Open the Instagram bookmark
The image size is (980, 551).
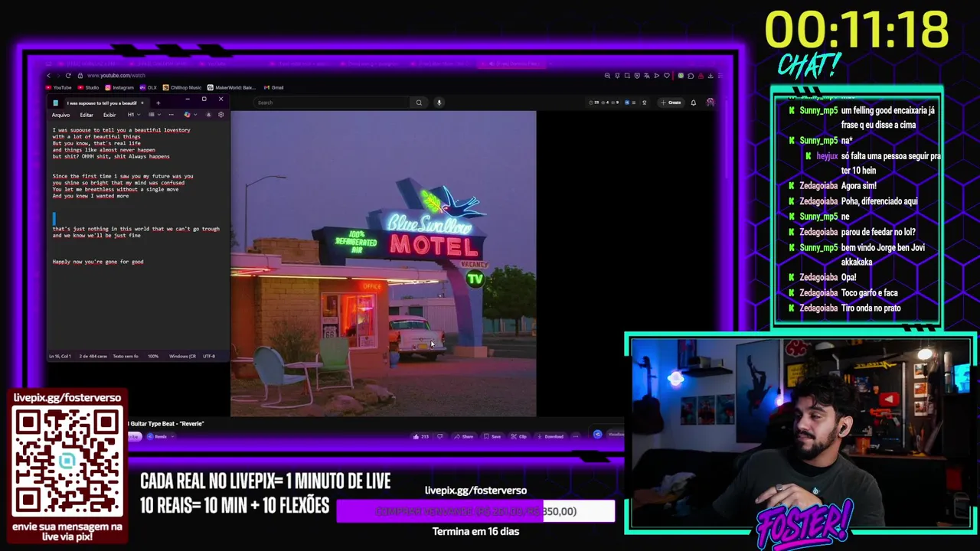(119, 87)
